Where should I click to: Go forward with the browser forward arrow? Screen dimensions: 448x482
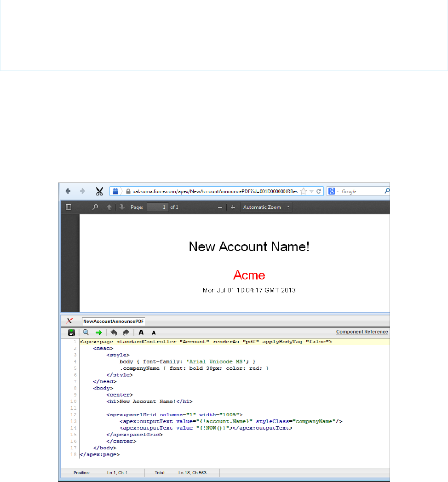82,191
